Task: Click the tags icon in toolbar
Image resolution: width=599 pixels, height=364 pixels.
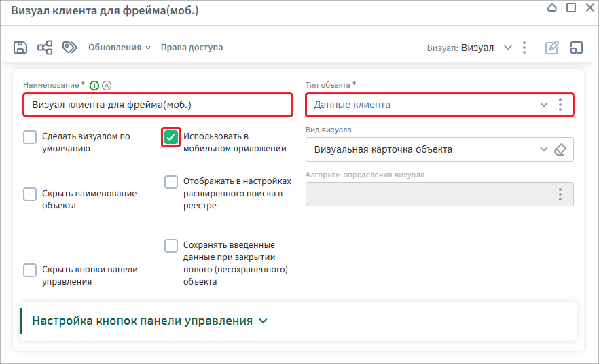Action: pos(70,48)
